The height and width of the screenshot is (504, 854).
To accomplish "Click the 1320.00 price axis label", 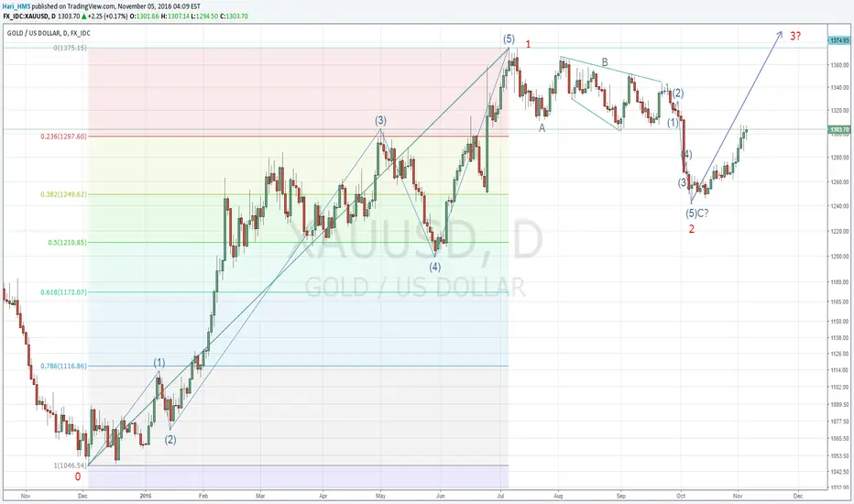I will coord(840,111).
